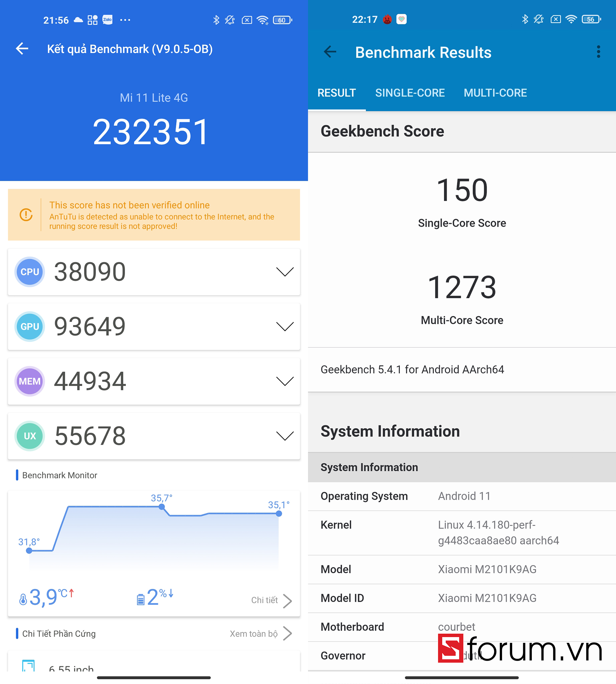Tap the MEM score badge icon
Screen dimensions: 616x684
point(30,381)
